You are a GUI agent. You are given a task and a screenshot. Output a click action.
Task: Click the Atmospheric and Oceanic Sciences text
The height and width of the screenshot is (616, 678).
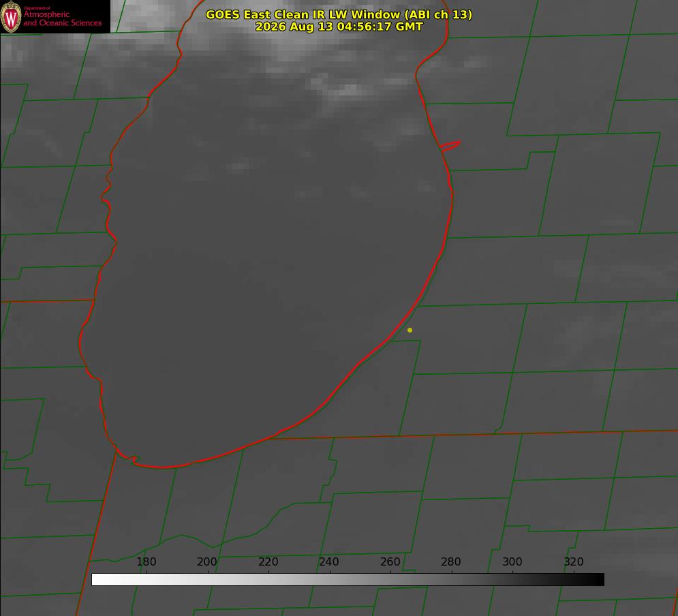pos(63,18)
